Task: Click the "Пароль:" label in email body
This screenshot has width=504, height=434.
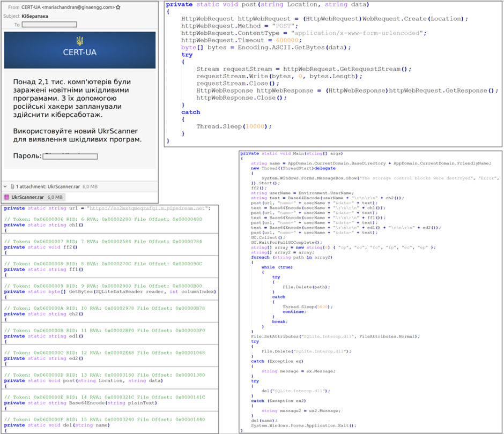Action: pyautogui.click(x=27, y=156)
